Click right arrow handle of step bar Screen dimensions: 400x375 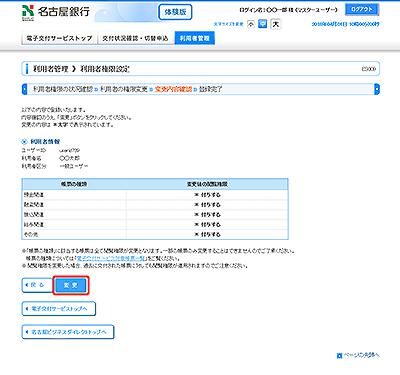pos(377,89)
